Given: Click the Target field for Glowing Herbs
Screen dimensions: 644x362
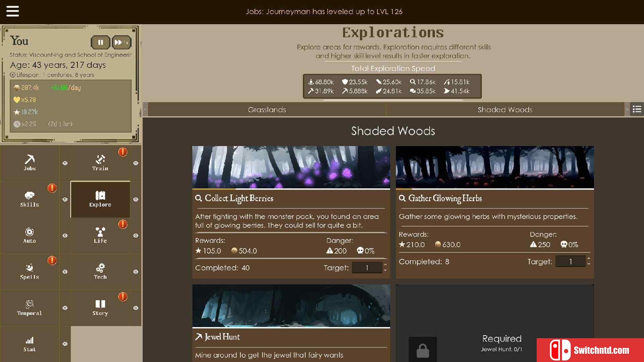Looking at the screenshot, I should [x=571, y=261].
